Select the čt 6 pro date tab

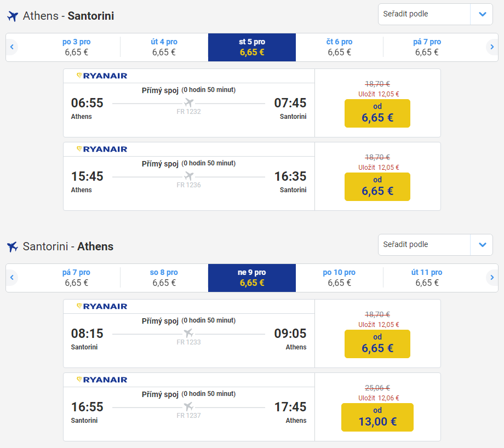point(339,47)
